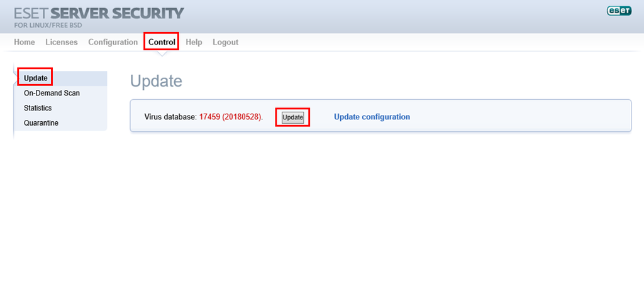Open the Configuration tab
Screen dimensions: 644x297
point(113,42)
